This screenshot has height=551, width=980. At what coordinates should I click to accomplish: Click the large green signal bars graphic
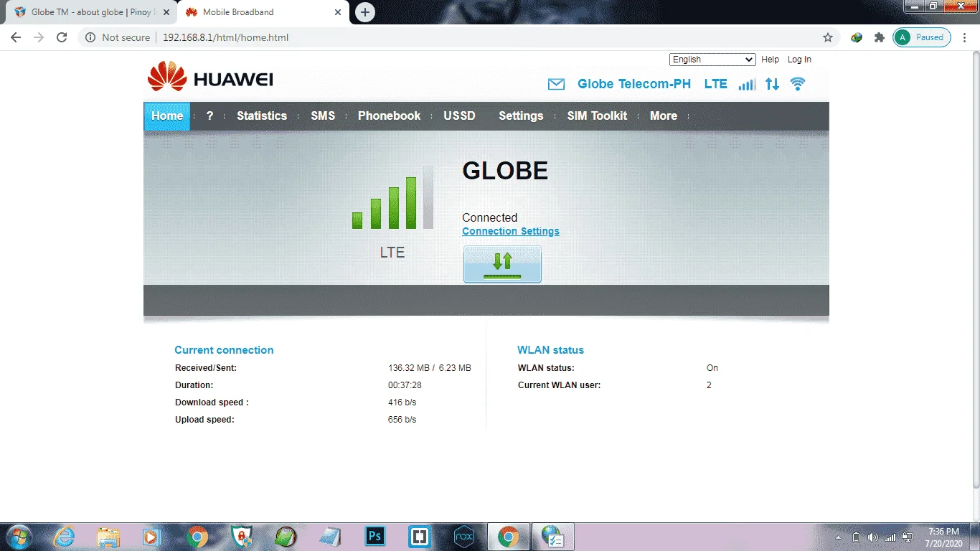(392, 198)
